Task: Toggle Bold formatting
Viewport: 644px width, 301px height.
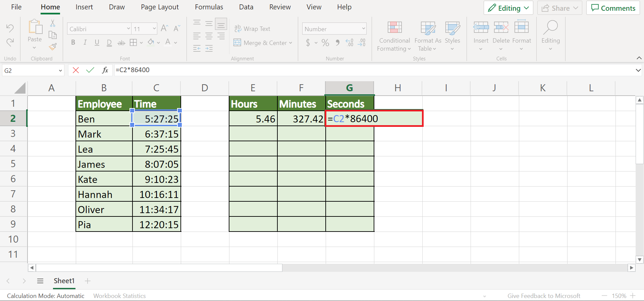Action: 73,43
